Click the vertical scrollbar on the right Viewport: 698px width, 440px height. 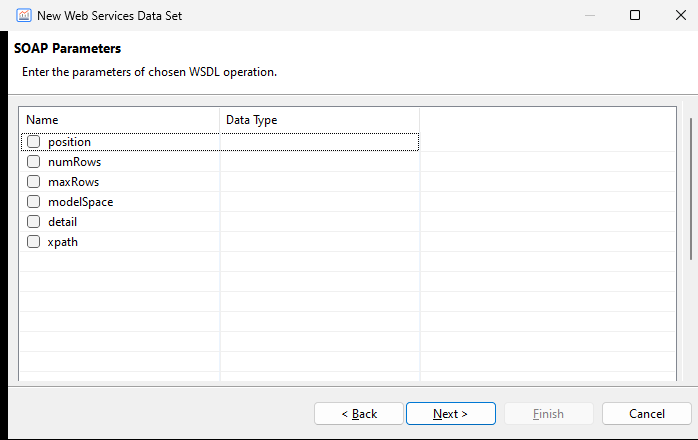pos(690,189)
